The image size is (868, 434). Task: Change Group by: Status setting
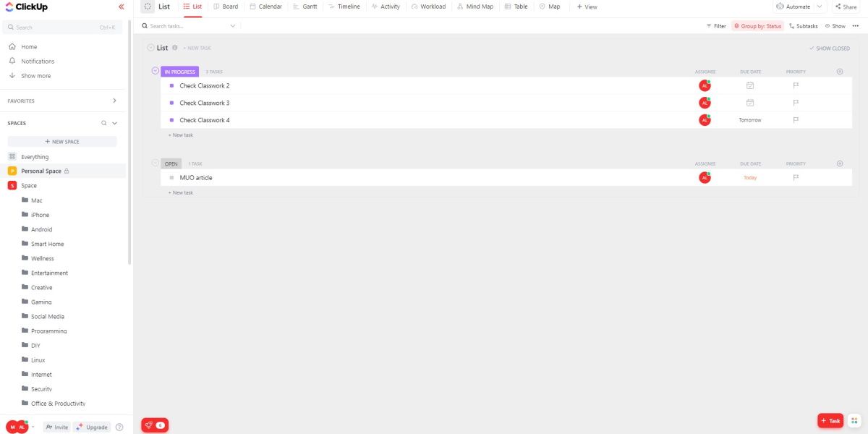coord(757,26)
